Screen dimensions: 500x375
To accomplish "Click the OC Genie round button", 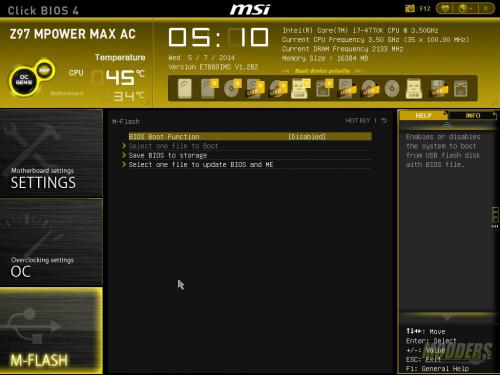I will tap(24, 80).
